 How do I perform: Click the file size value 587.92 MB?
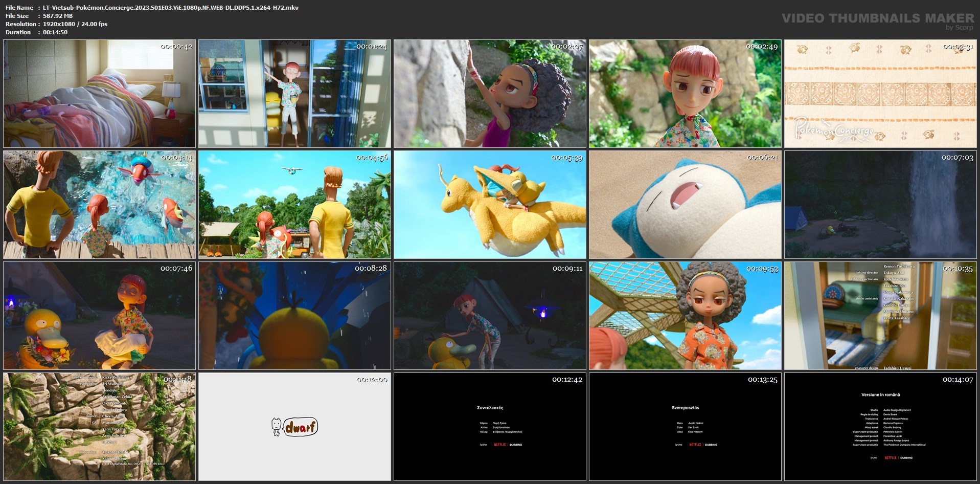pyautogui.click(x=58, y=16)
